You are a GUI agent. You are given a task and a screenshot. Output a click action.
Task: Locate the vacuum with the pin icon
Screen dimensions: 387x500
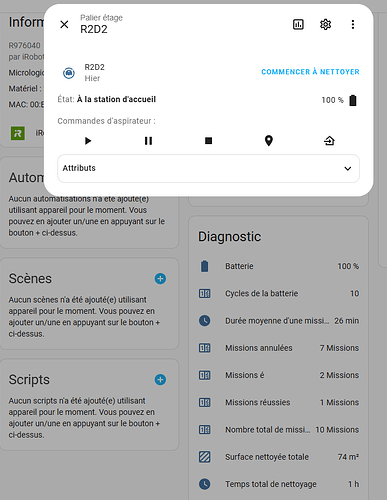click(269, 141)
